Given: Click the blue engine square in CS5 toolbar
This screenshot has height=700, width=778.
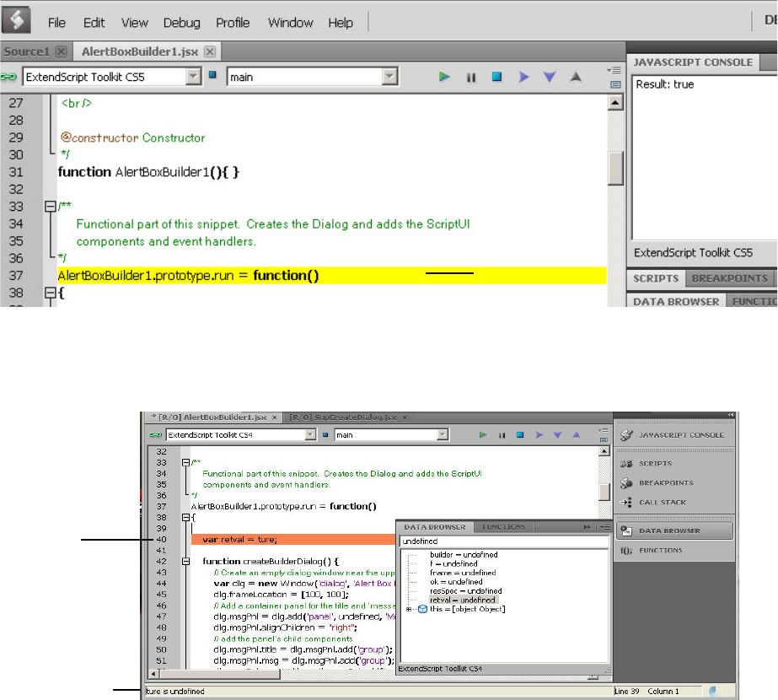Looking at the screenshot, I should [x=212, y=75].
